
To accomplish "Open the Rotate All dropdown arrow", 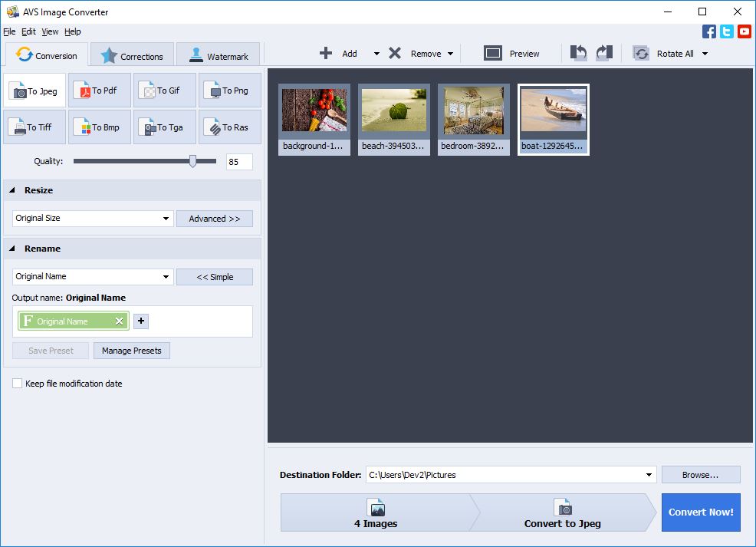I will coord(705,54).
